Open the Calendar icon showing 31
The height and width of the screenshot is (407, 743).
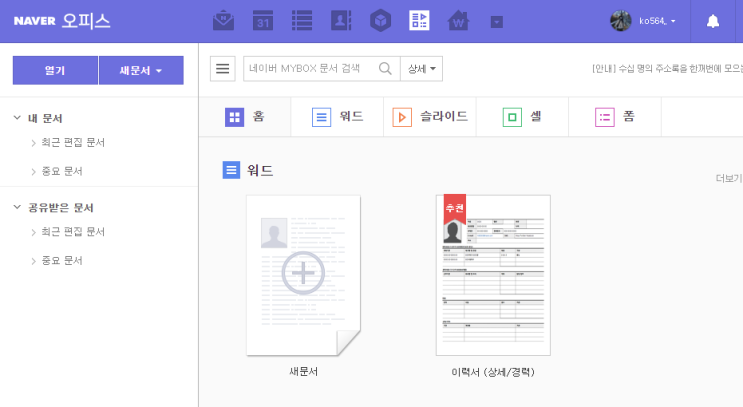click(x=263, y=21)
